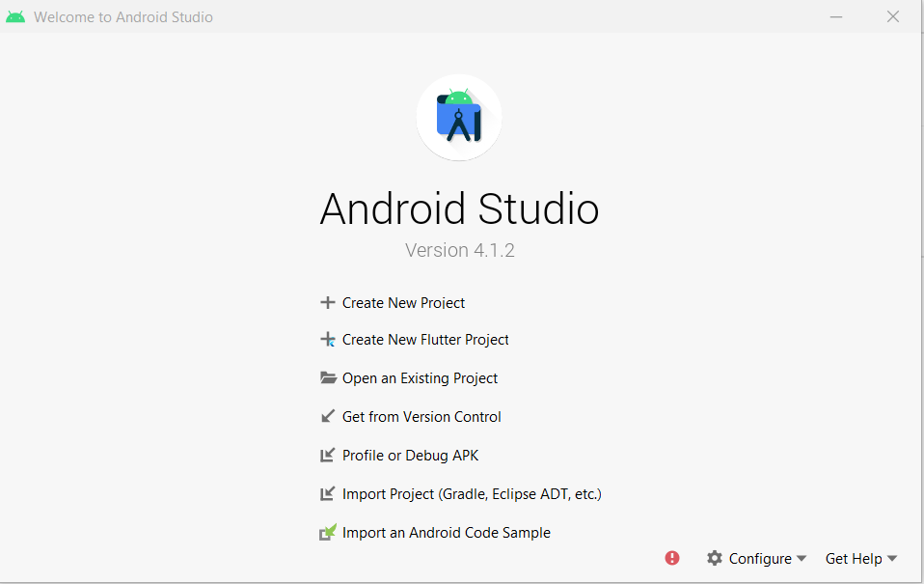Viewport: 924px width, 584px height.
Task: Click the green Android icon in title bar
Action: tap(15, 17)
